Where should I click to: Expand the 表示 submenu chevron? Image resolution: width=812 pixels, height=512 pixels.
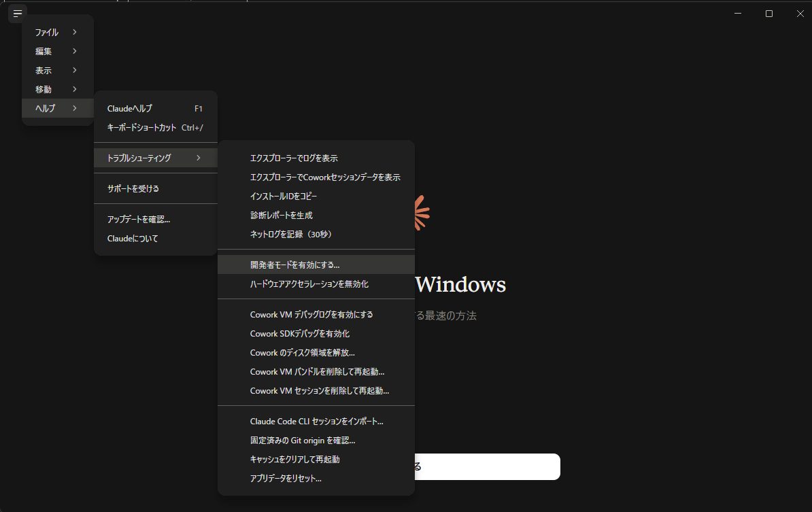pyautogui.click(x=75, y=71)
